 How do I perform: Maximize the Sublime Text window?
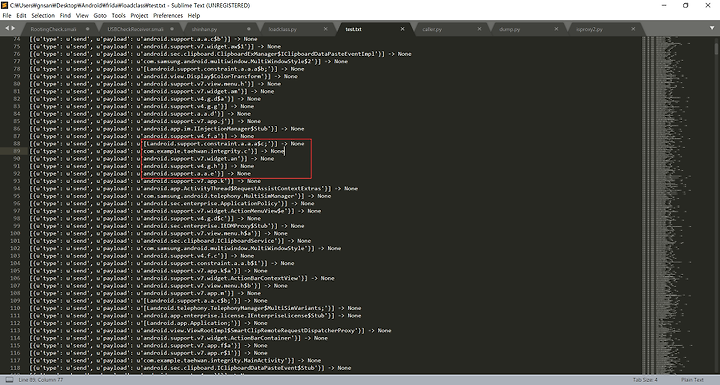[x=686, y=6]
